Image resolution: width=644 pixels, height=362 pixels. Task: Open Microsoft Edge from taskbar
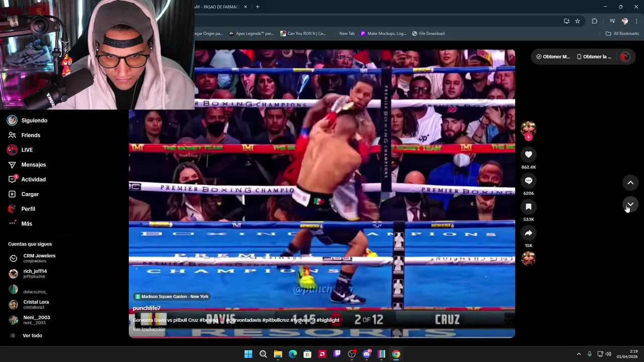[293, 354]
